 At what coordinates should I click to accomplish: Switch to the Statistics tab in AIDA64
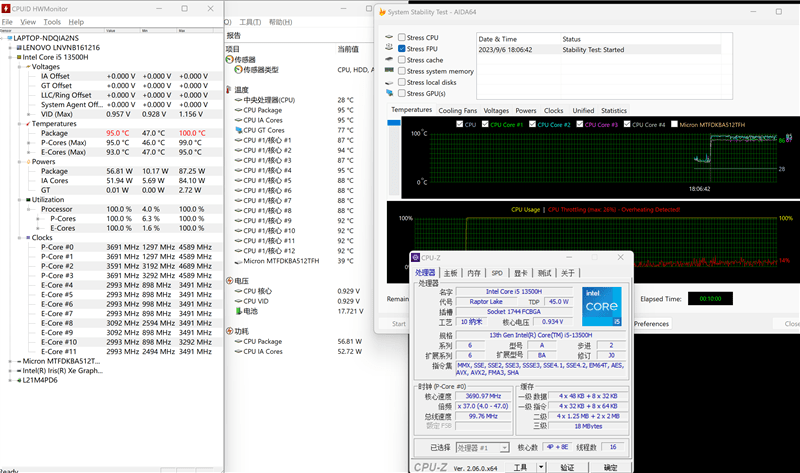coord(614,110)
